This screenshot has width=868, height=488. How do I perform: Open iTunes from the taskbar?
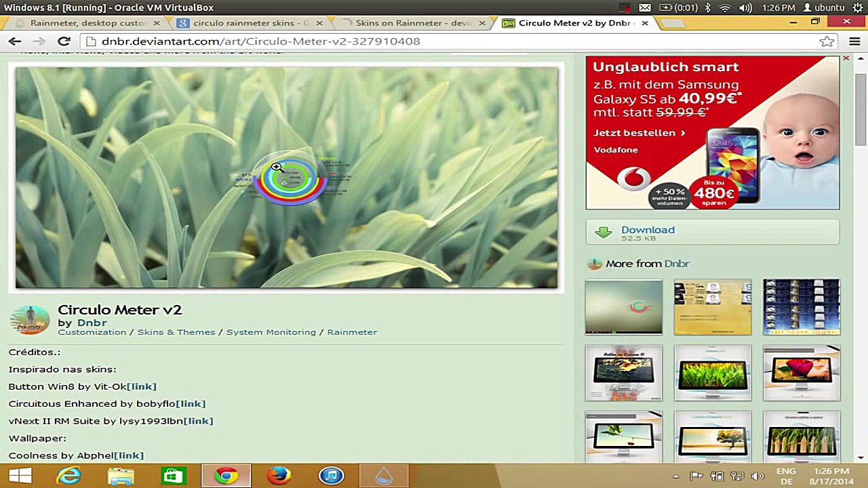[332, 476]
